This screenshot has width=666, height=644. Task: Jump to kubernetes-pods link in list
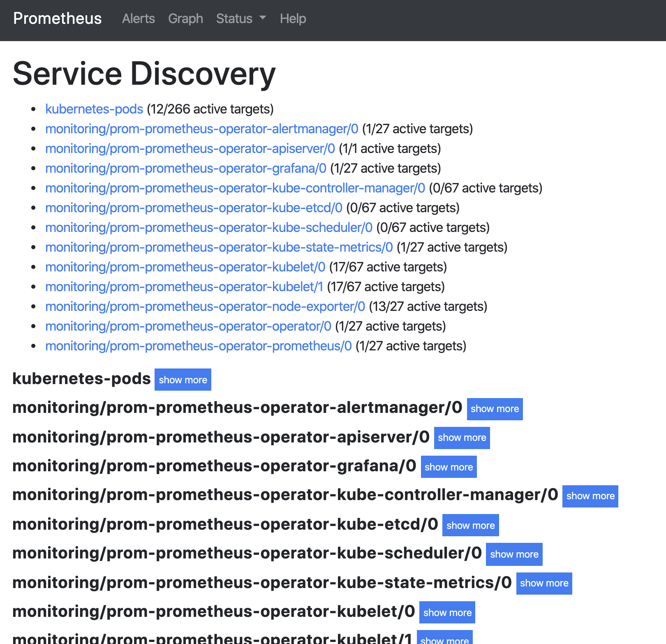pyautogui.click(x=94, y=109)
